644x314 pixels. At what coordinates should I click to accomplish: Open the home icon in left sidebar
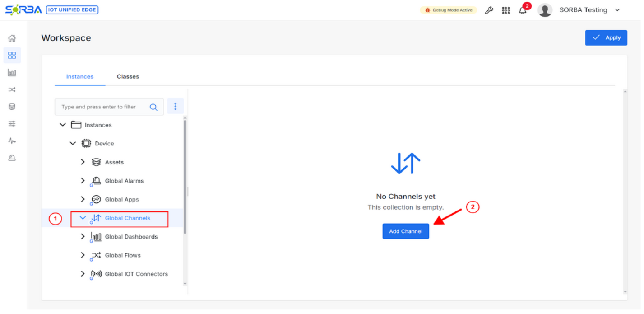tap(12, 38)
